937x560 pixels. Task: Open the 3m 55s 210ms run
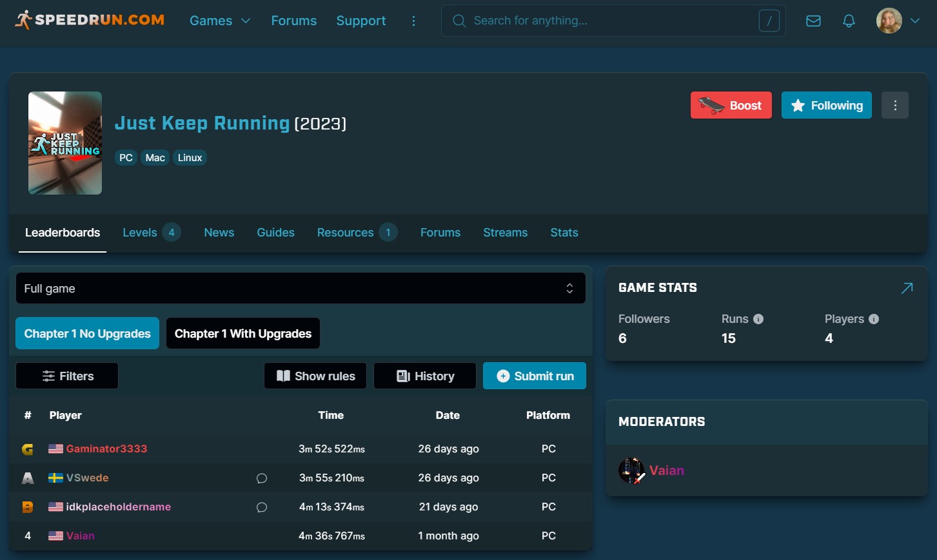tap(331, 478)
